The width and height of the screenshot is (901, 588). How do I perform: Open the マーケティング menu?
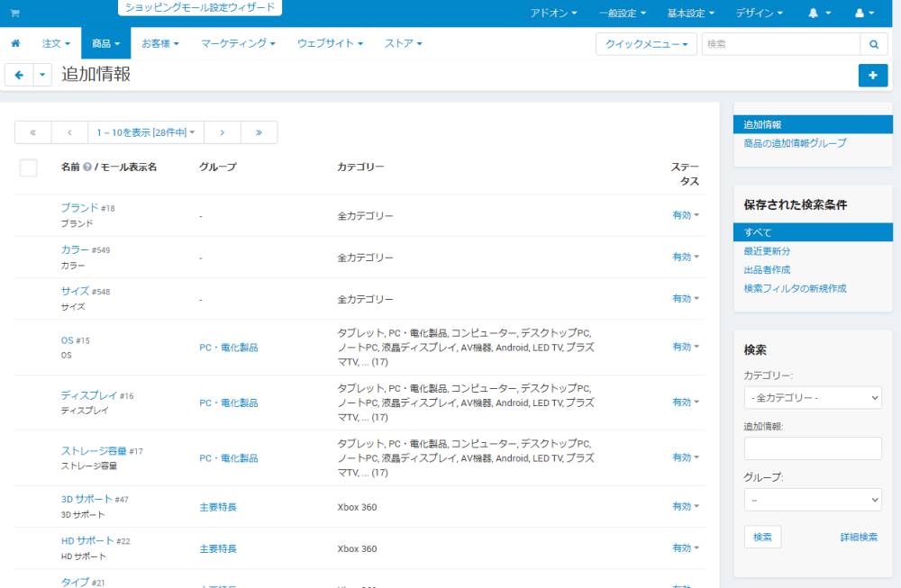[x=238, y=43]
